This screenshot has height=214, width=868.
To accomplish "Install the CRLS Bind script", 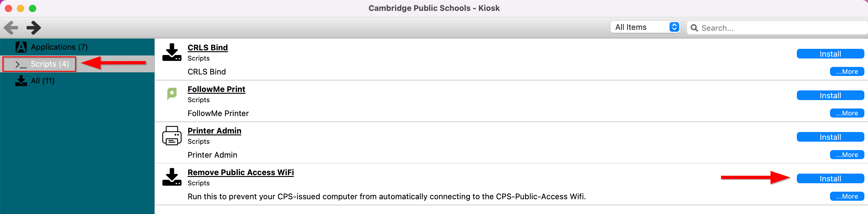I will [x=830, y=54].
